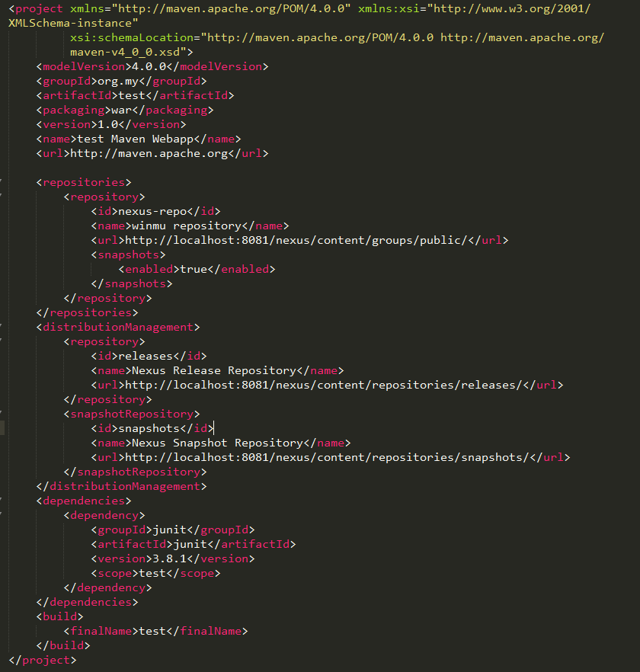This screenshot has height=672, width=640.
Task: Click the opening snapshotRepository tag
Action: coord(132,414)
